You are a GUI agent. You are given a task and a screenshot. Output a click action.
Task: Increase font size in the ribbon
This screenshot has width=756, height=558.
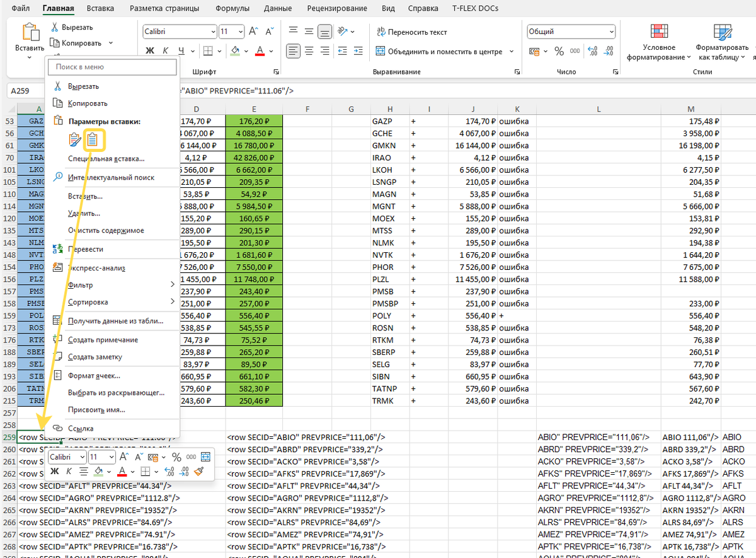(253, 31)
